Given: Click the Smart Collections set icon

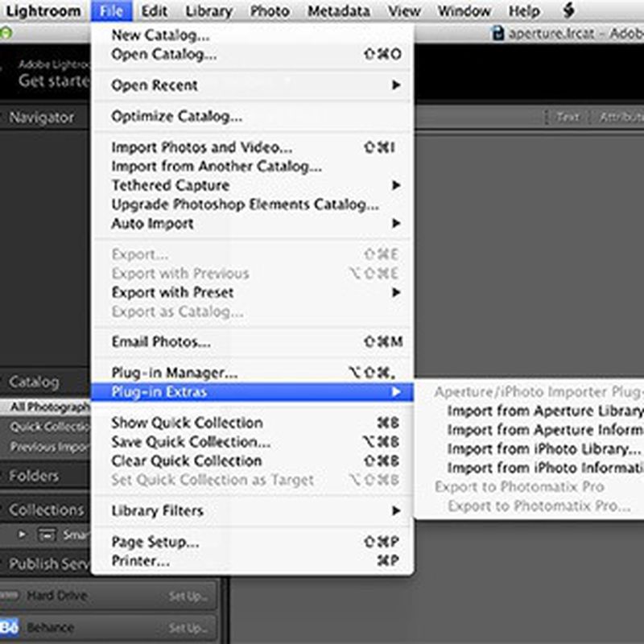Looking at the screenshot, I should point(47,535).
